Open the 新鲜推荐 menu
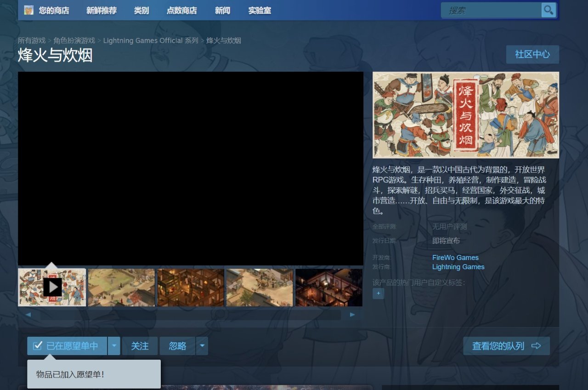 (x=102, y=10)
